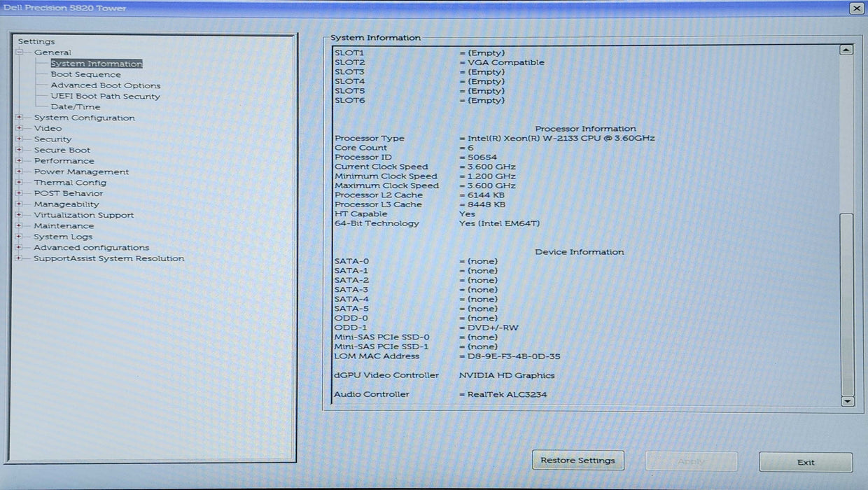868x490 pixels.
Task: Click the scroll up arrow
Action: coord(846,50)
